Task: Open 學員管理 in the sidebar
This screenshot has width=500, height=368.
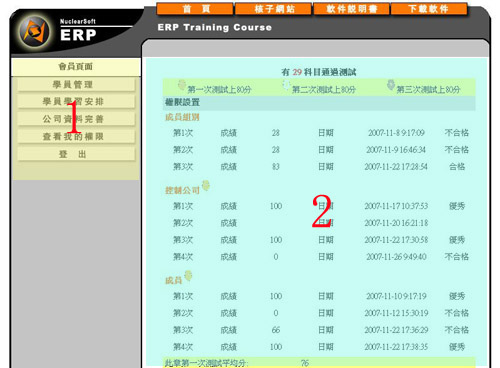Action: [76, 85]
